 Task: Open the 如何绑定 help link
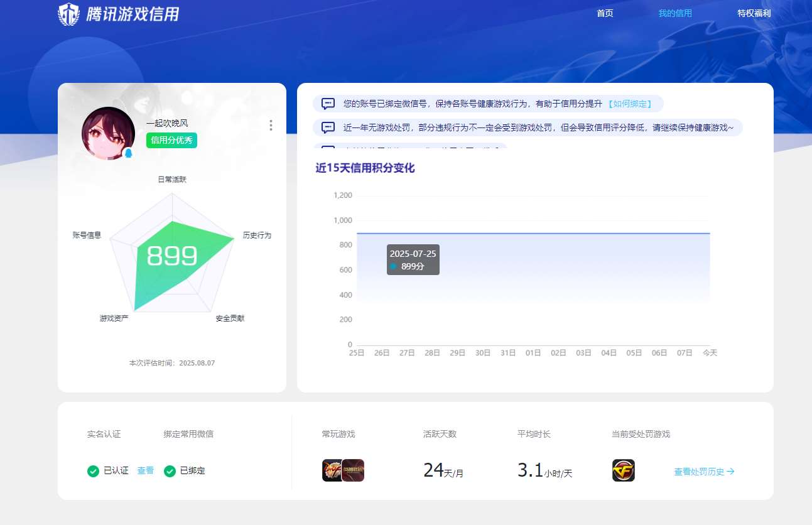[629, 104]
